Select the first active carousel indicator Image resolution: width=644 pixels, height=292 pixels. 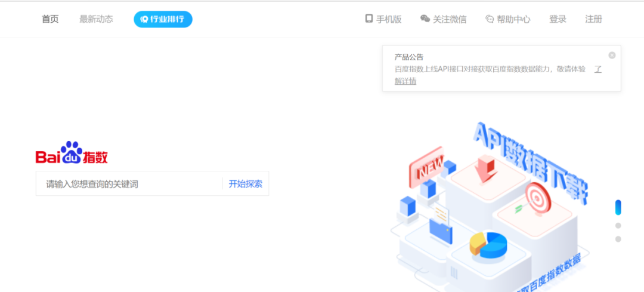pos(618,207)
